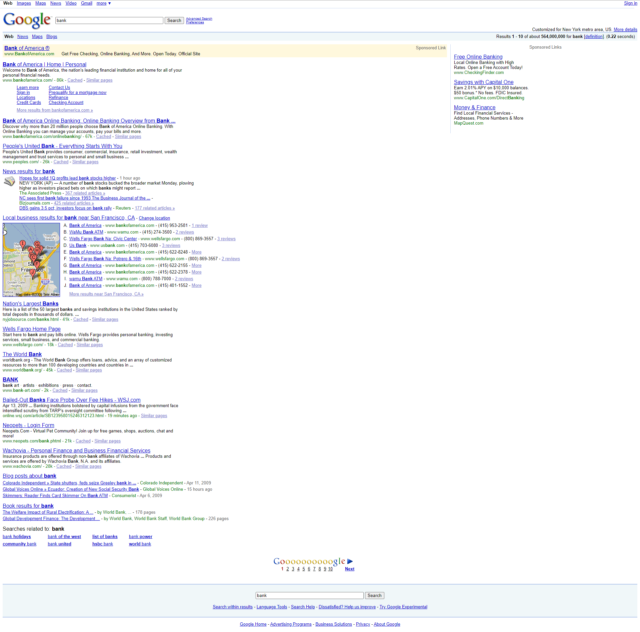The width and height of the screenshot is (640, 632).
Task: Open sponsored 'Savings with Capital One' ad
Action: (484, 82)
